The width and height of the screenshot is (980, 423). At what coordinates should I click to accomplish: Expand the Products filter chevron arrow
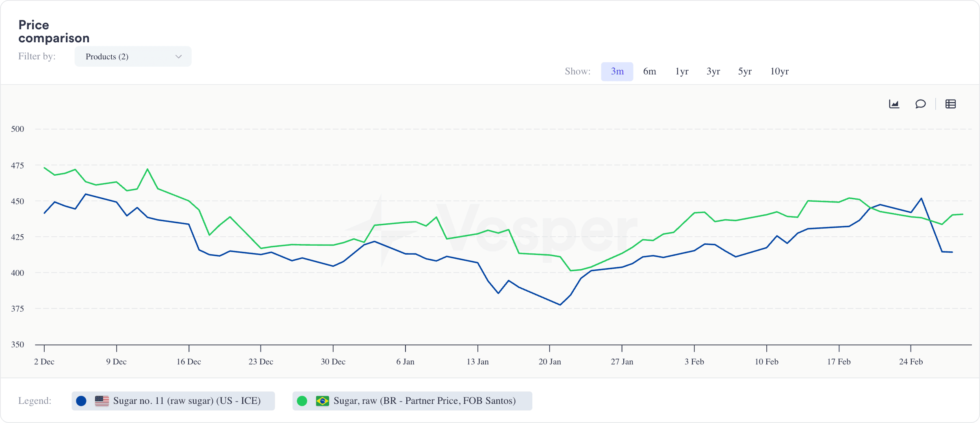point(178,57)
